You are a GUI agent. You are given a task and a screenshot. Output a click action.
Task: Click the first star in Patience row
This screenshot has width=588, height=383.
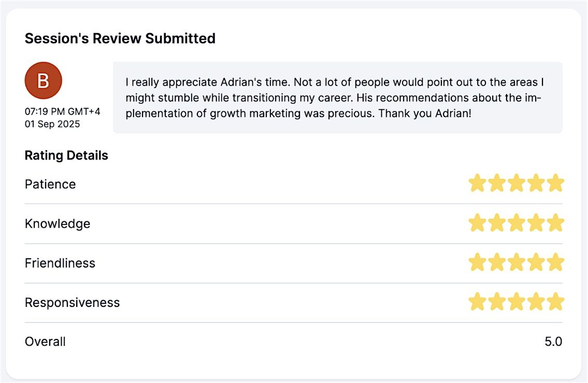pyautogui.click(x=477, y=184)
